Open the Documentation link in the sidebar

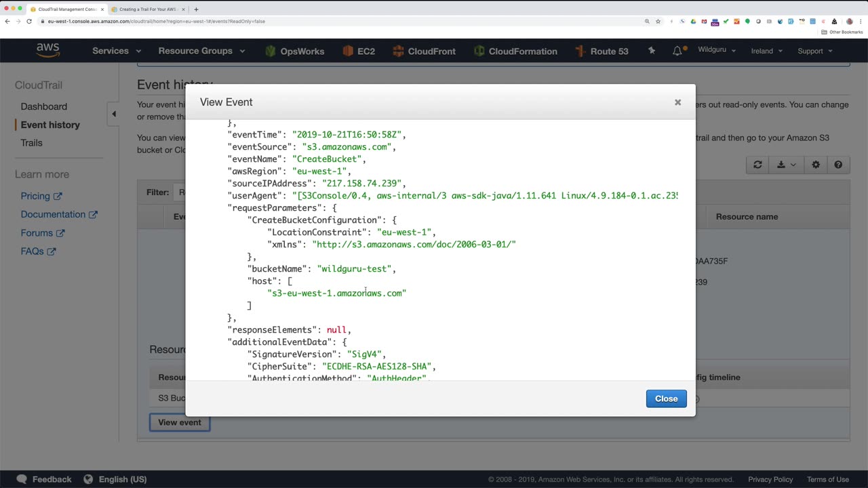click(59, 214)
